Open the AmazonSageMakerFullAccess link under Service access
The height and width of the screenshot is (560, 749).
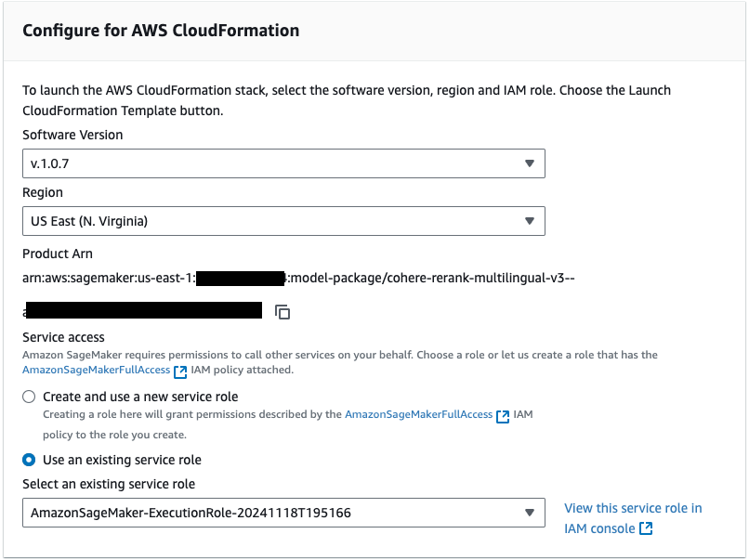[96, 370]
